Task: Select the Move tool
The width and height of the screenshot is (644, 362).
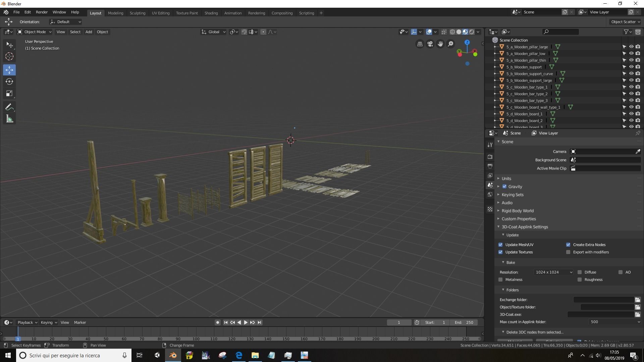Action: [9, 70]
